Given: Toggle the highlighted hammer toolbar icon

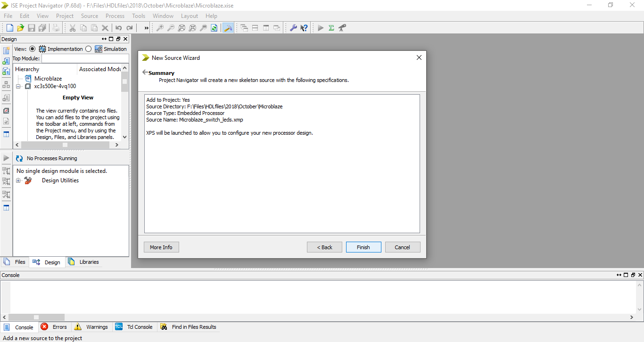Looking at the screenshot, I should [x=228, y=28].
